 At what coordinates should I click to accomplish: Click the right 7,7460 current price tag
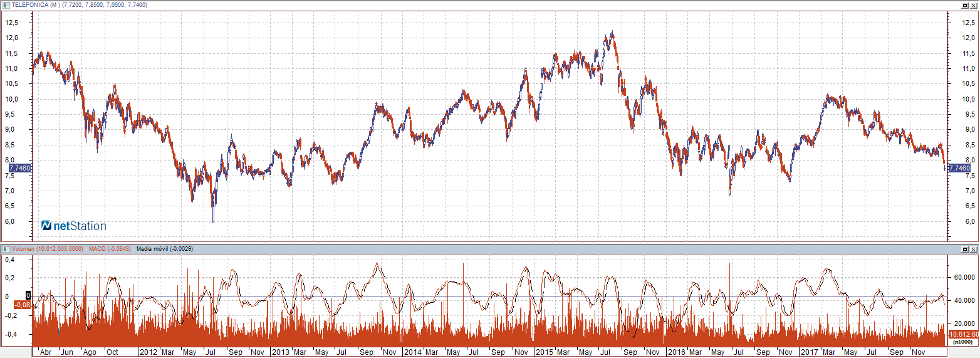959,168
